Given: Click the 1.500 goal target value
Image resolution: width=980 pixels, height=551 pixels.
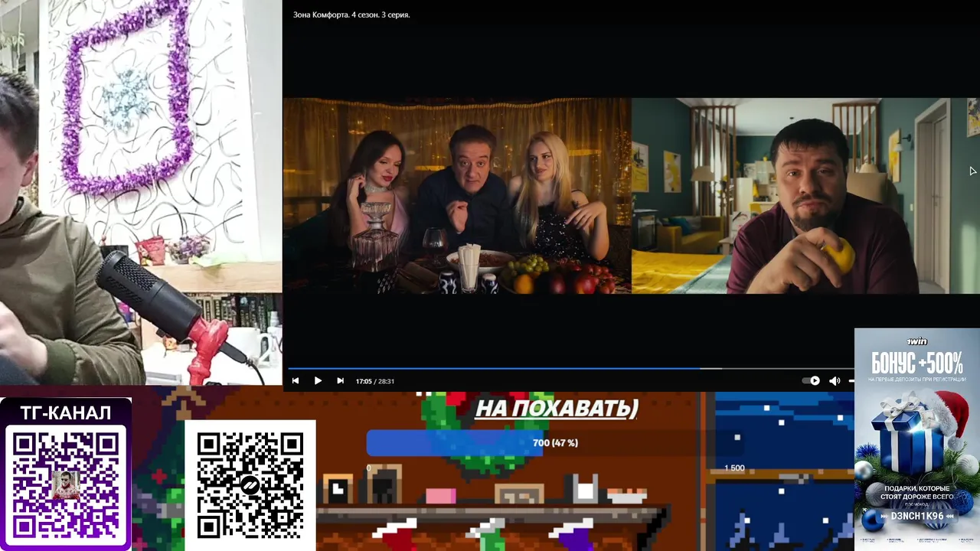Looking at the screenshot, I should coord(733,468).
